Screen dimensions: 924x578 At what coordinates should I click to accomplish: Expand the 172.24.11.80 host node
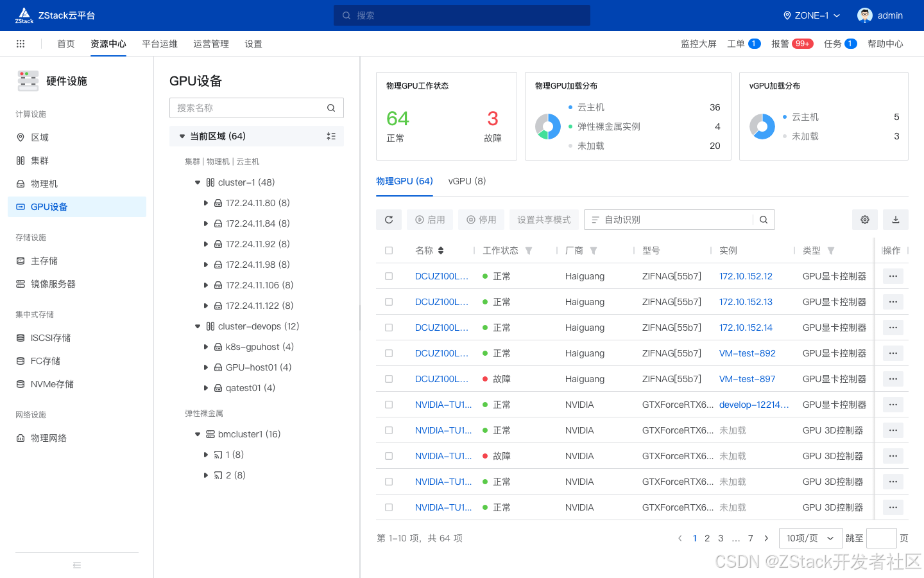coord(206,202)
